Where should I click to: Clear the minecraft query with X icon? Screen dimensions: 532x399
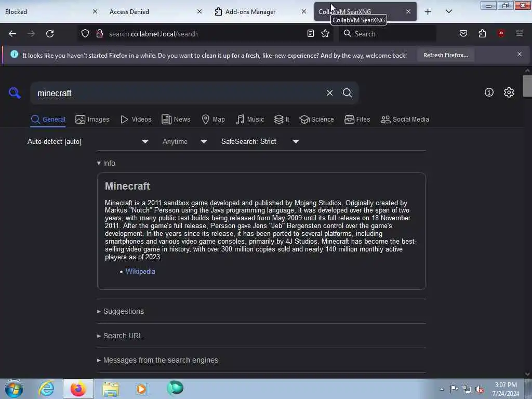pyautogui.click(x=329, y=93)
